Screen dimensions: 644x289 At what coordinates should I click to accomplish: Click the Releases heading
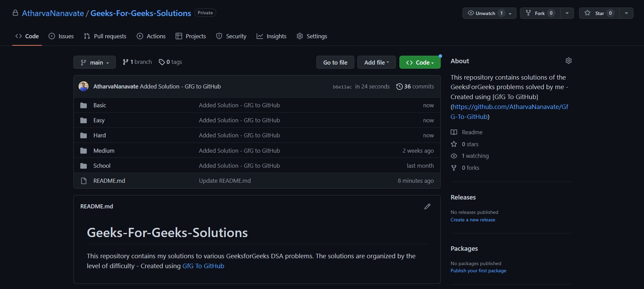[463, 197]
